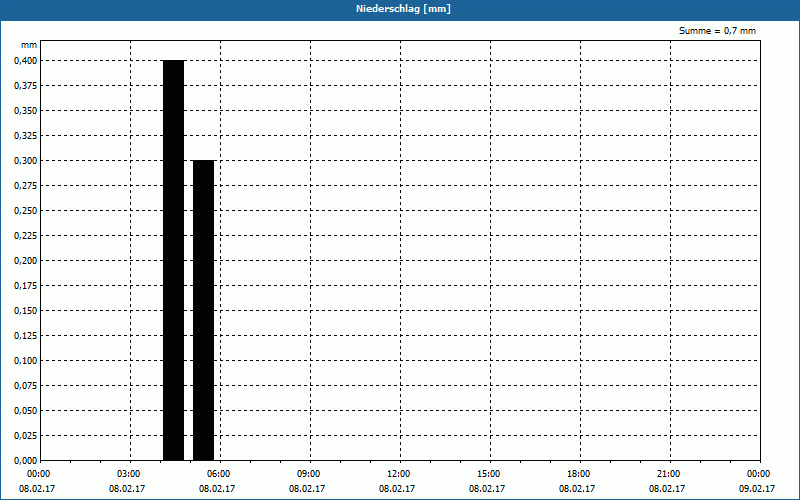This screenshot has height=500, width=800.
Task: Click the 09:00 time axis label
Action: coord(309,474)
